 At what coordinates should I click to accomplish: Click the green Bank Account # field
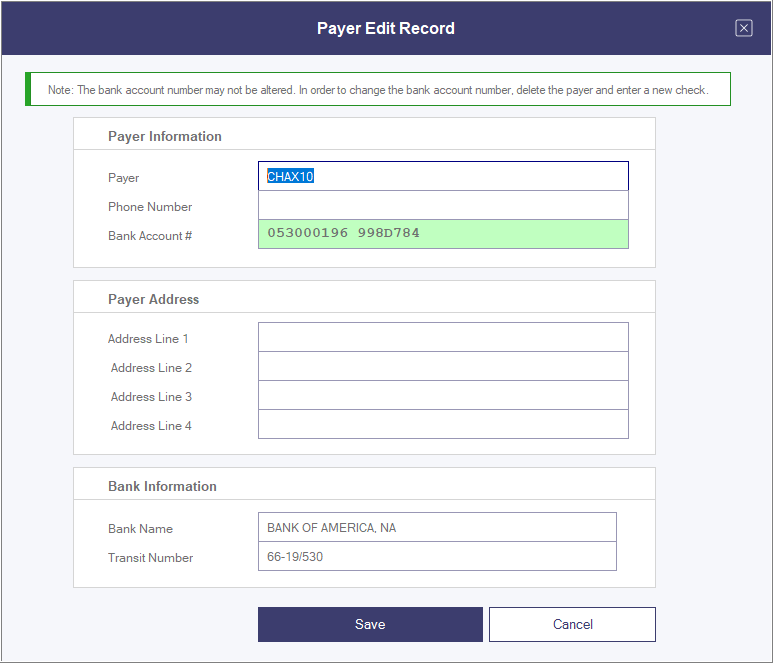442,234
